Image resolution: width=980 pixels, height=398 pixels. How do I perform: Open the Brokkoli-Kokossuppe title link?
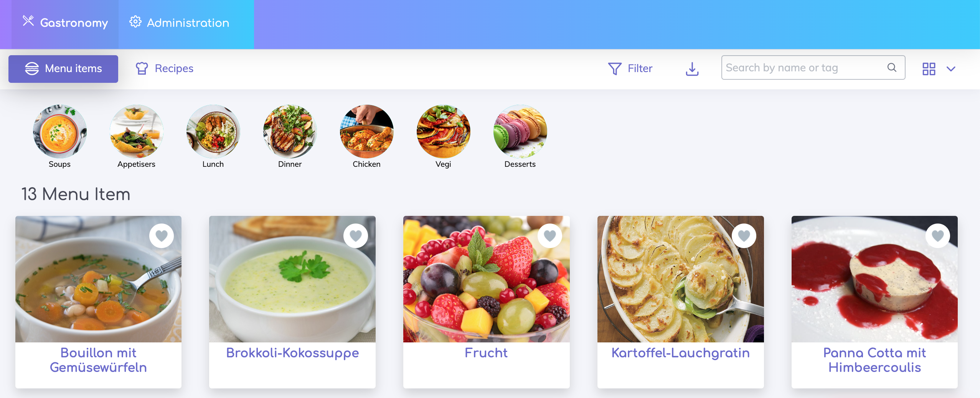(x=292, y=353)
